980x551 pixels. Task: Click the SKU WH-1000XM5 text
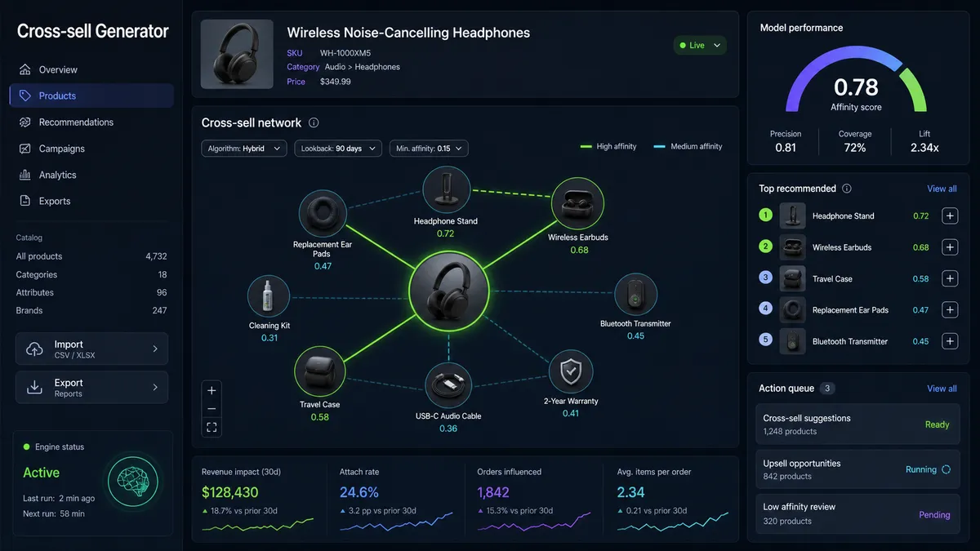pyautogui.click(x=345, y=53)
